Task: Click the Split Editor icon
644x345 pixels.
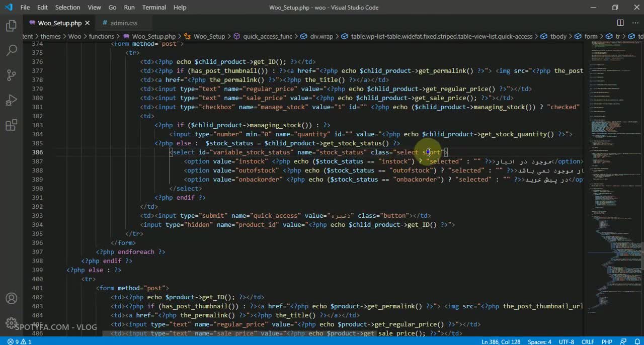Action: 620,23
